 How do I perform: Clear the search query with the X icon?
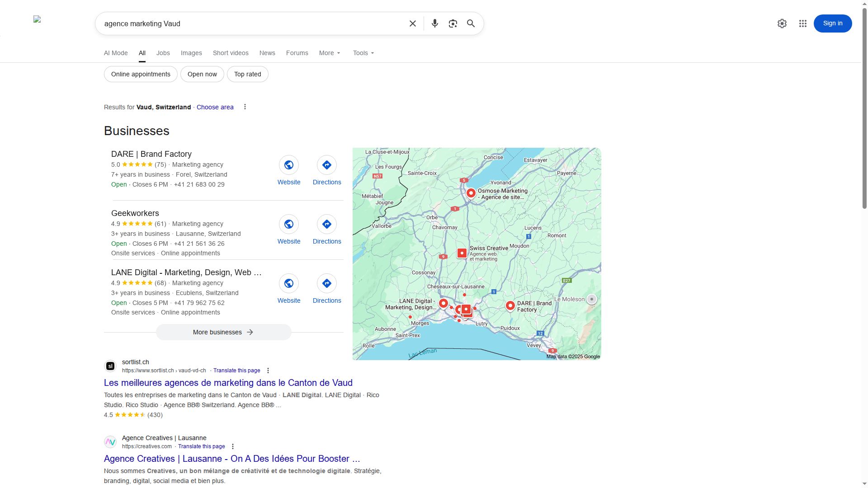(x=412, y=23)
